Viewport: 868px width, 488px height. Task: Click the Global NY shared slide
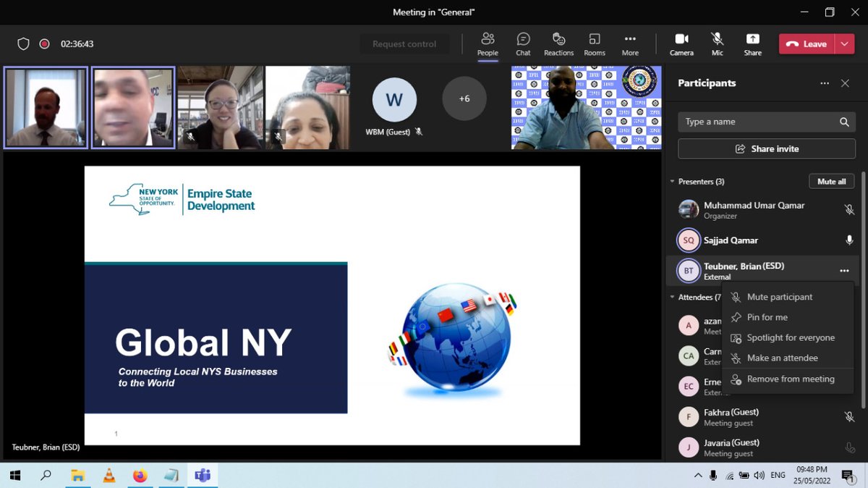pos(332,305)
